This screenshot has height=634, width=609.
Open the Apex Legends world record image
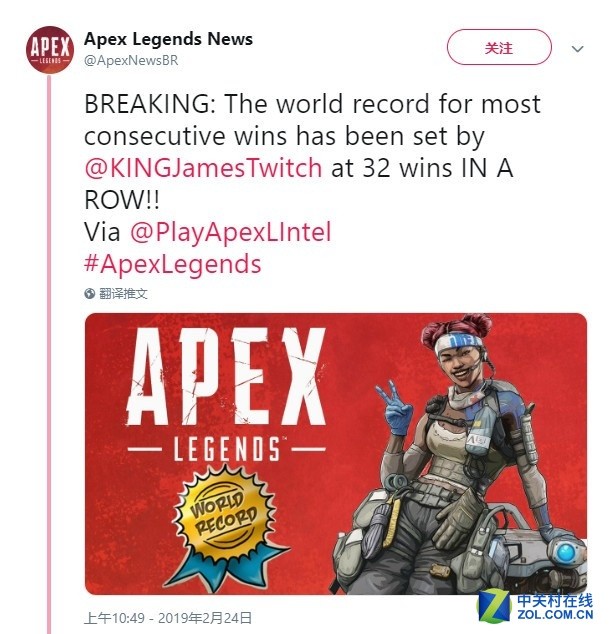(x=336, y=453)
